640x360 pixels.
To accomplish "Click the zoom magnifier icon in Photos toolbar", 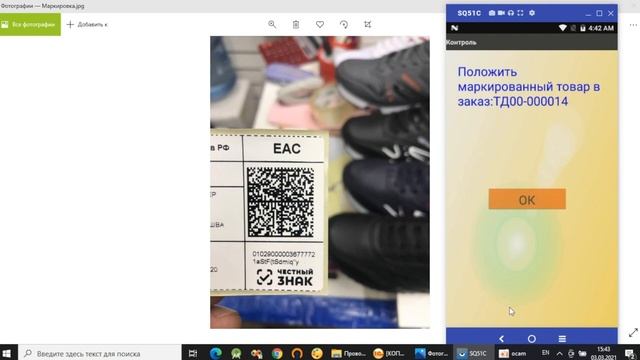I will [x=272, y=24].
